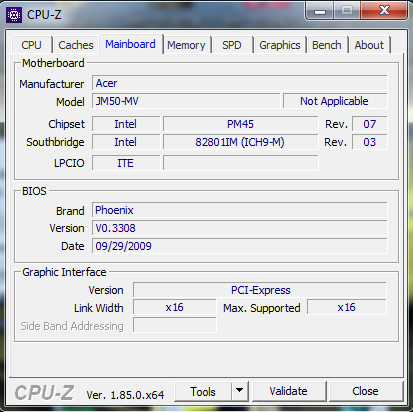Click the Manufacturer field showing Acer
This screenshot has height=412, width=413.
click(240, 83)
